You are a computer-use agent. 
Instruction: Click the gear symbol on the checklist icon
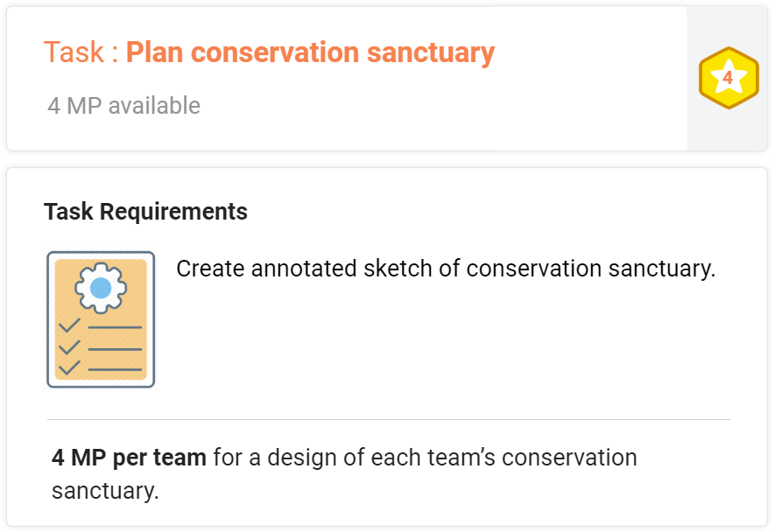point(101,288)
